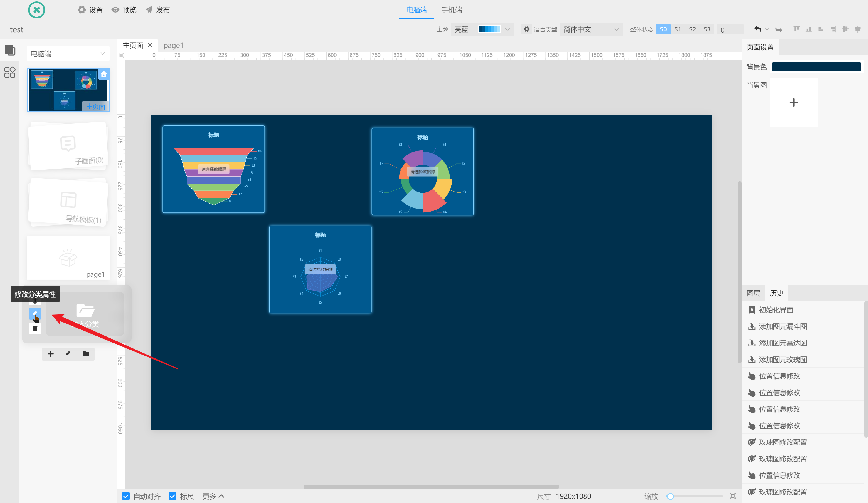Image resolution: width=868 pixels, height=503 pixels.
Task: Expand the 更多 options menu
Action: coord(213,496)
